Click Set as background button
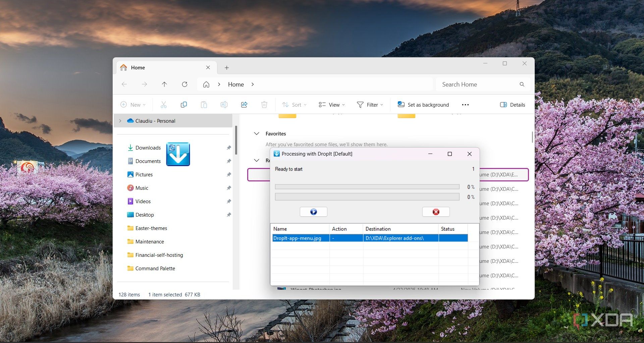Screen dimensions: 644x343 pos(423,105)
